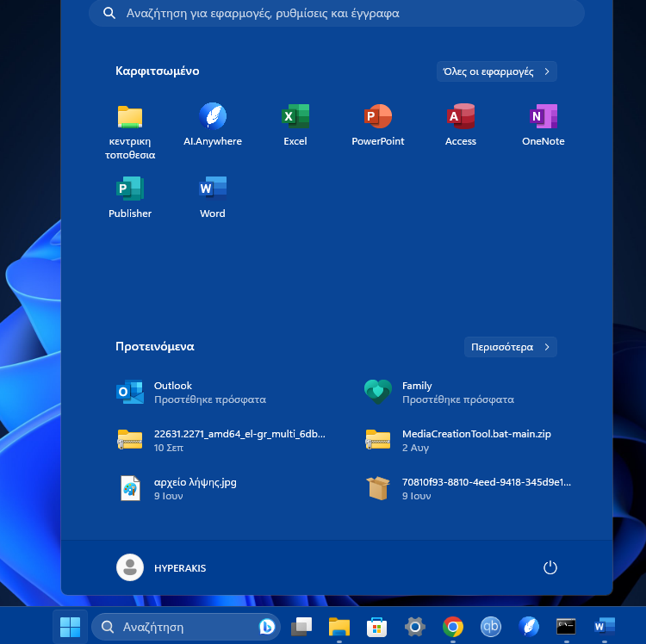Switch to Word on the taskbar
The height and width of the screenshot is (644, 646).
point(605,627)
